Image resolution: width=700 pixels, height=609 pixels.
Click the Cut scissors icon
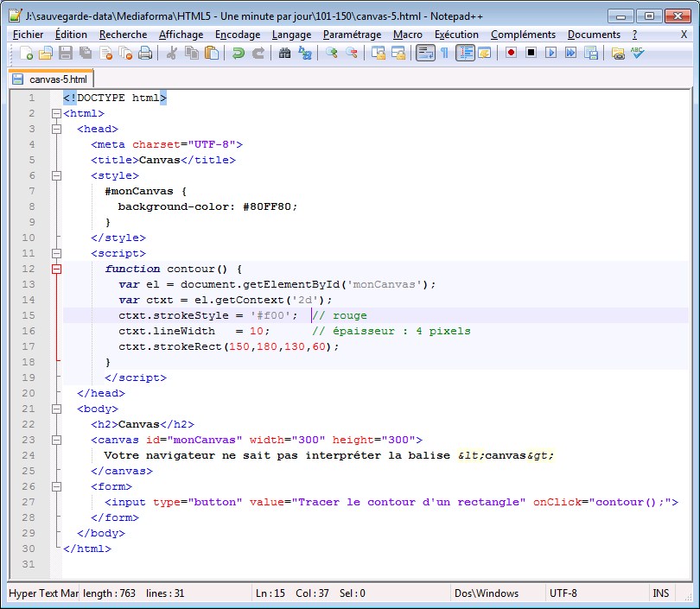pyautogui.click(x=172, y=54)
